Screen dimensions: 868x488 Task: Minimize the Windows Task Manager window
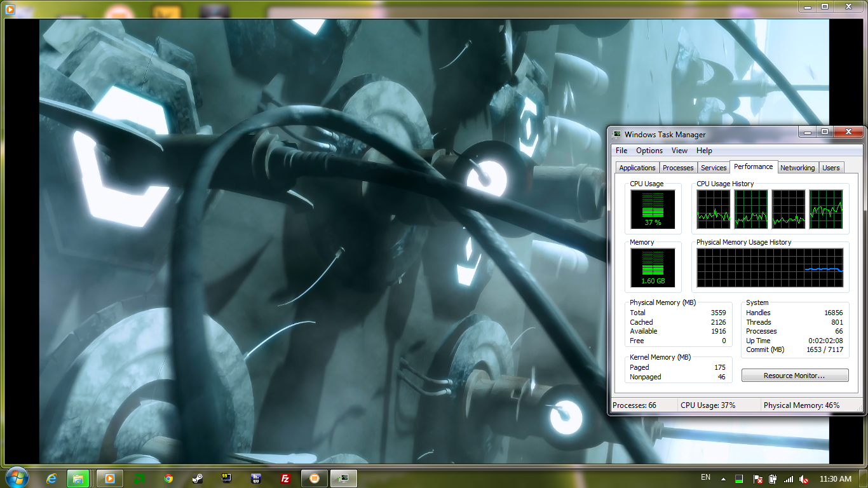point(807,132)
